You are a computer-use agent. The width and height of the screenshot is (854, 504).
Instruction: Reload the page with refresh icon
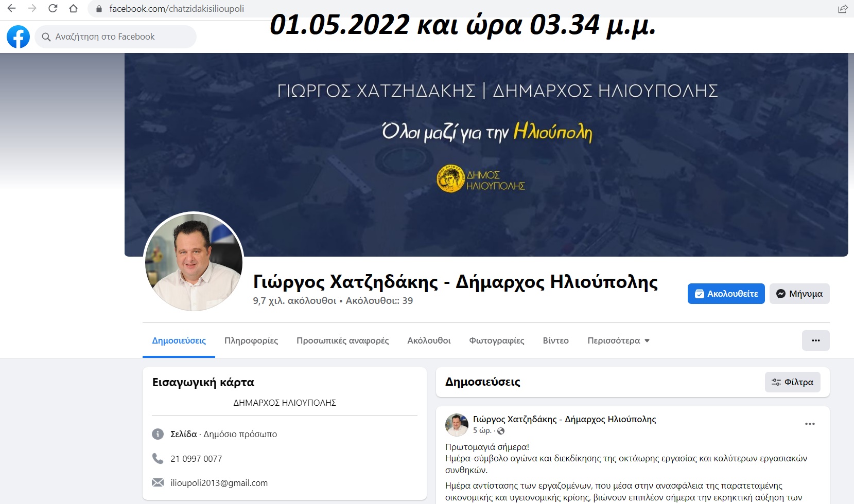53,9
